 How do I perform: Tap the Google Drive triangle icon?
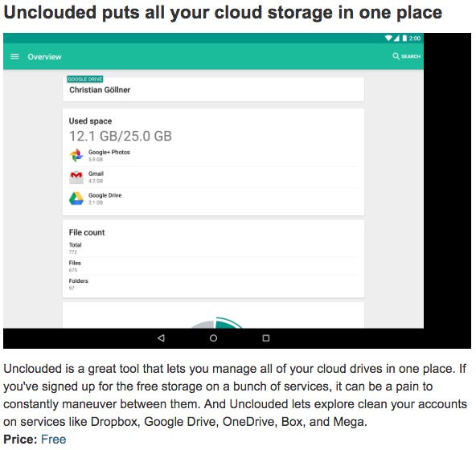click(76, 198)
